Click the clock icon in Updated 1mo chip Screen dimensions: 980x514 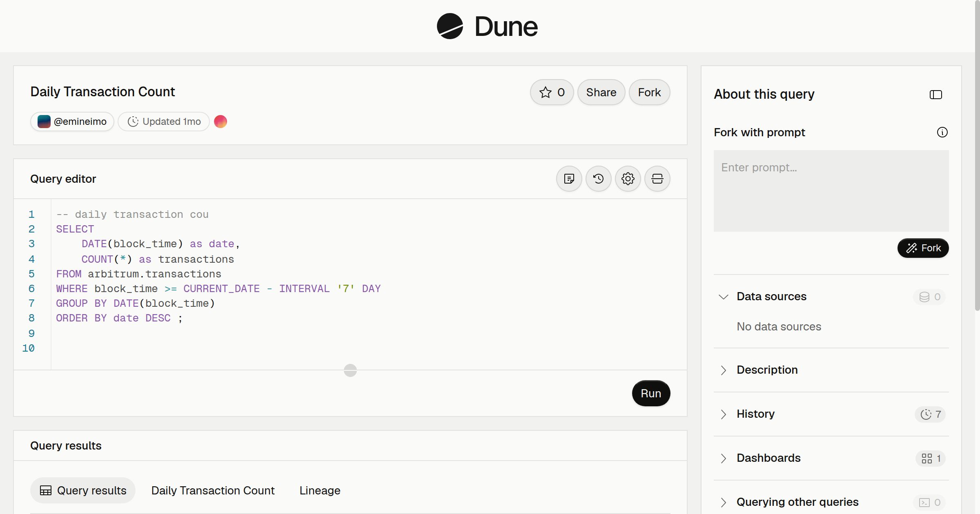coord(133,122)
